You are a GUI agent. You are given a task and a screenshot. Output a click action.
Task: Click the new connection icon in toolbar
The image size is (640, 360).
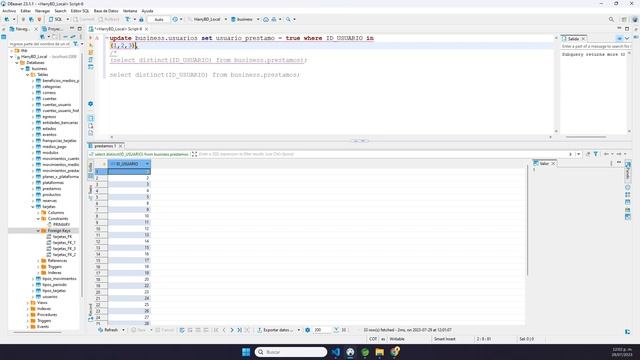click(7, 19)
